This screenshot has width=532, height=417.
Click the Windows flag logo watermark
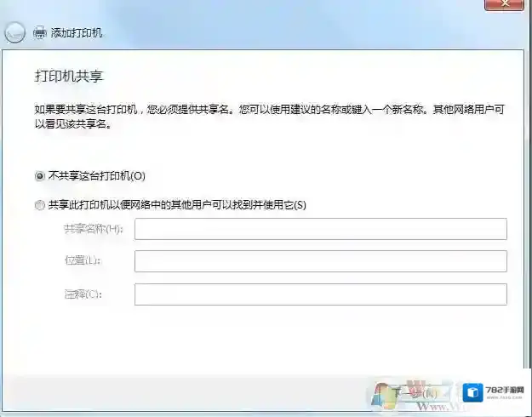click(380, 393)
